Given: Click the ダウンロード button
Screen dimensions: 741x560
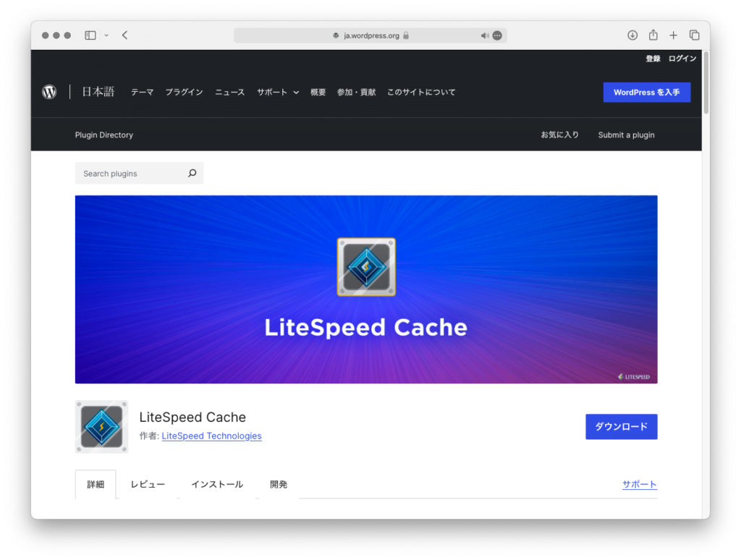Looking at the screenshot, I should [x=621, y=427].
